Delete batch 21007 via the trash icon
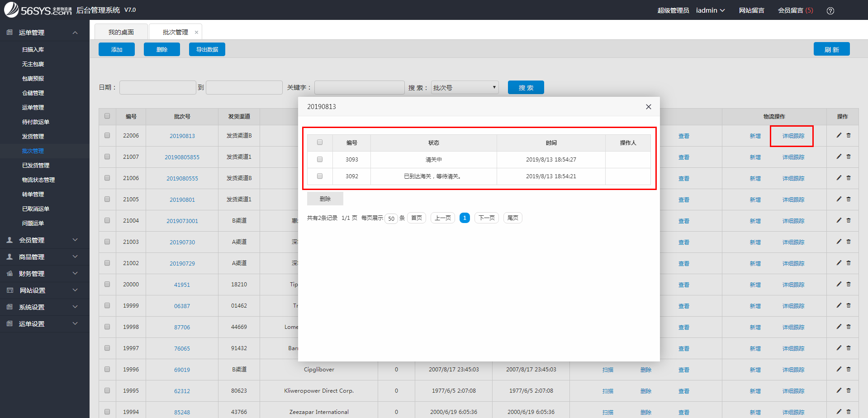The height and width of the screenshot is (418, 868). 849,156
